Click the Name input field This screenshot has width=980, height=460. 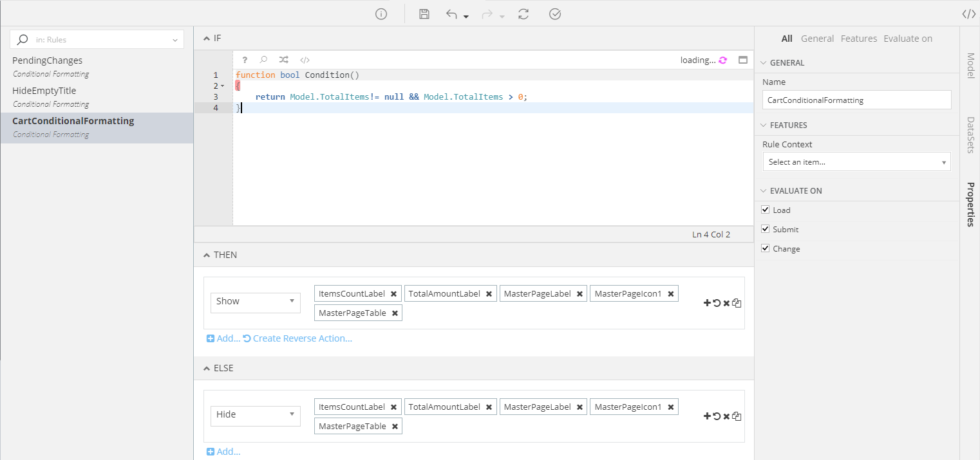click(x=856, y=100)
